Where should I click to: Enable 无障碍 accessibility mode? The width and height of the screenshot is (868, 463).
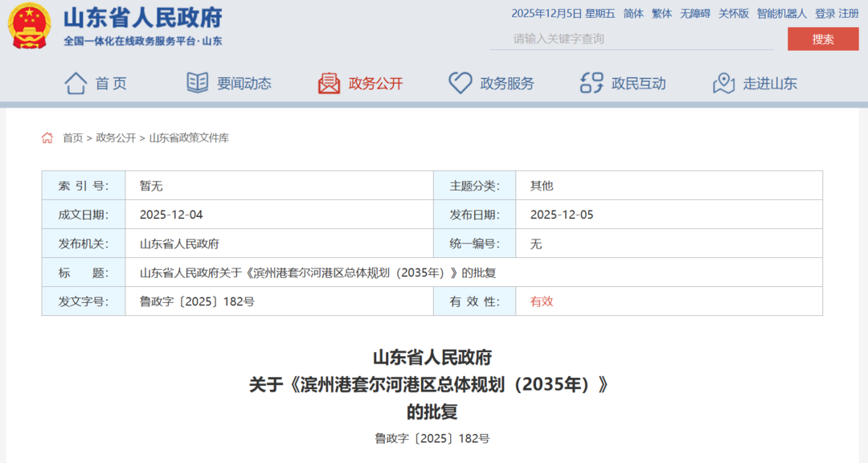pos(695,14)
